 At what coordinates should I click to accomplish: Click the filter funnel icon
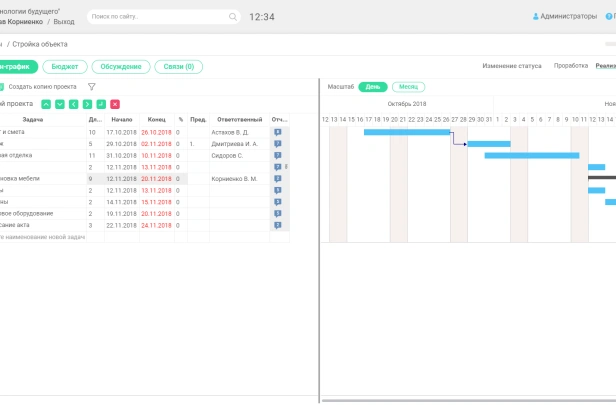pyautogui.click(x=92, y=87)
